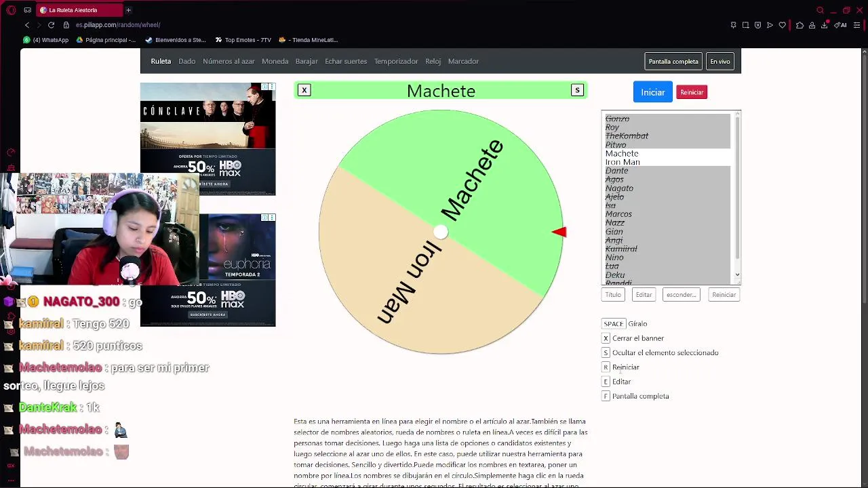Open the extensions puzzle icon

(800, 25)
